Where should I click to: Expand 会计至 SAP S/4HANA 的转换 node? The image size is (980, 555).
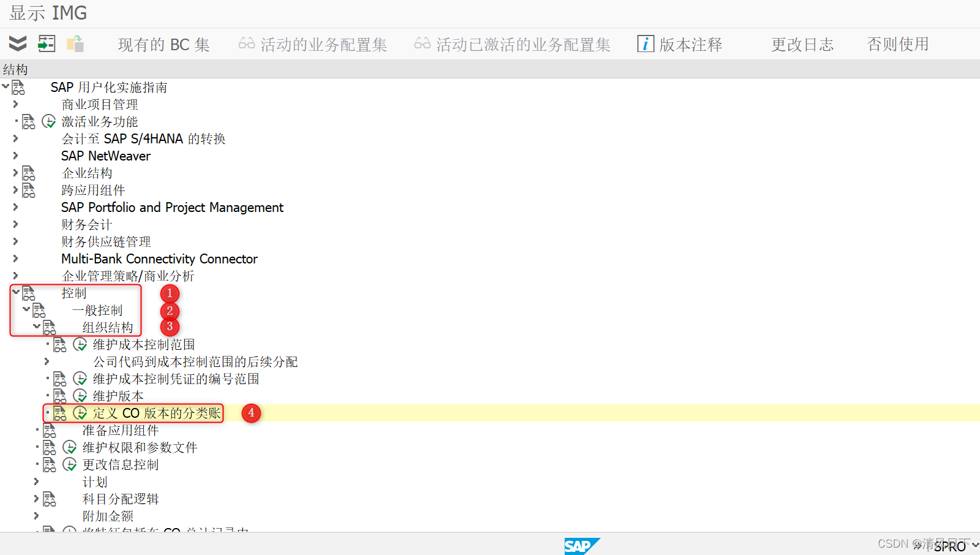pyautogui.click(x=16, y=138)
